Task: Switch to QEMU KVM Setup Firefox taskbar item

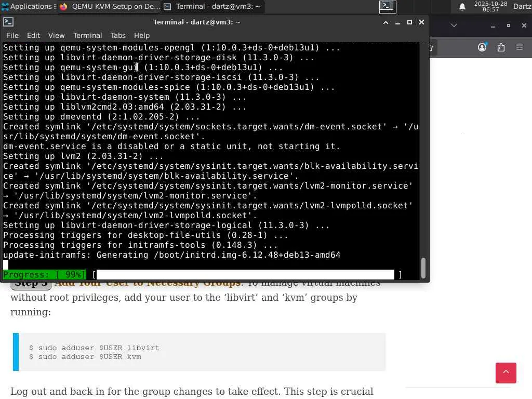Action: pos(110,6)
